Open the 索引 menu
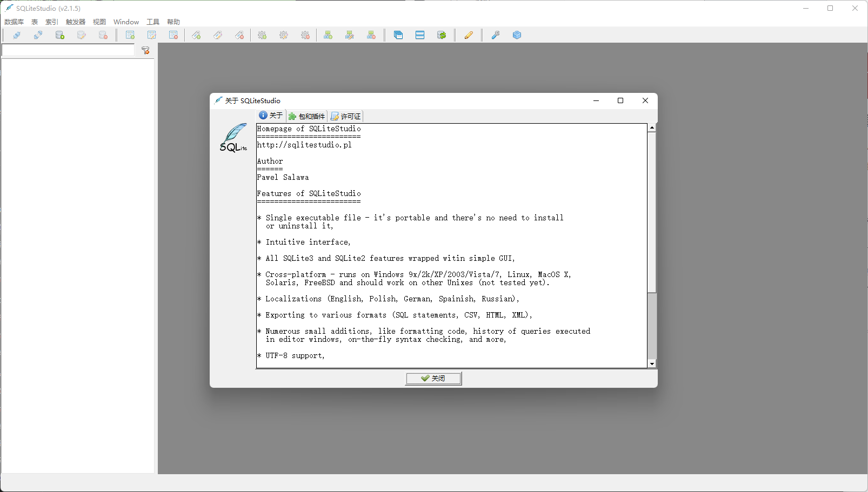 coord(52,22)
